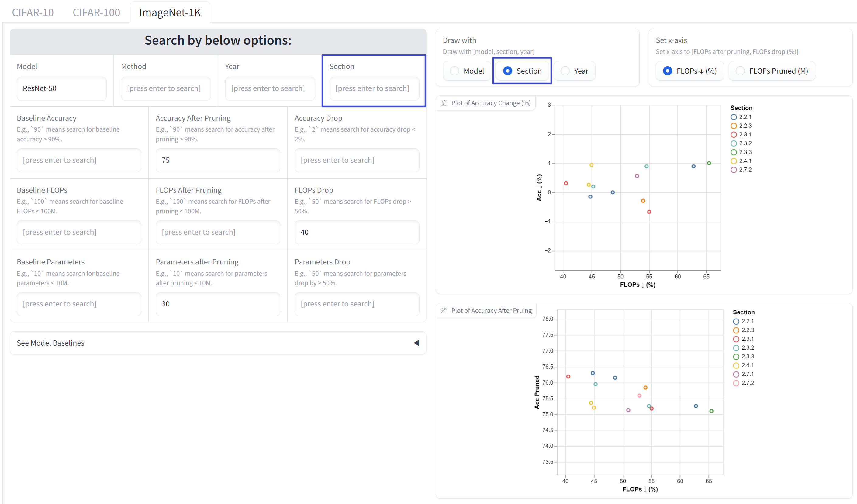The width and height of the screenshot is (857, 504).
Task: Click the scatter plot icon for Accuracy Change
Action: tap(444, 103)
